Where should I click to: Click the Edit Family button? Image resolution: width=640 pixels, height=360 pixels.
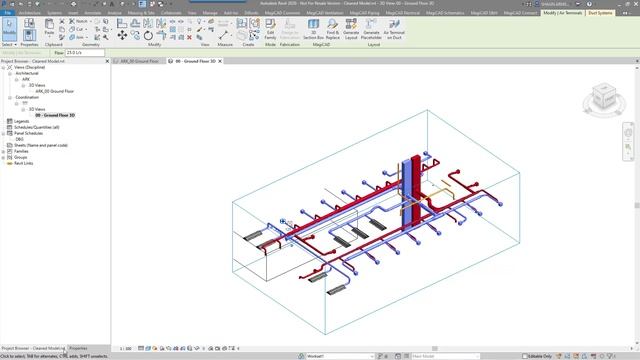point(270,29)
